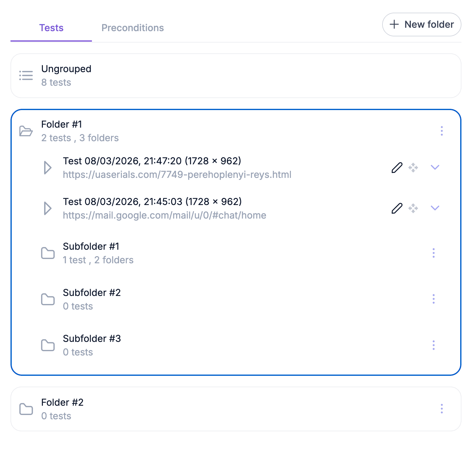Viewport: 471px width, 476px height.
Task: Click the move handle for the Gmail test
Action: pos(414,208)
